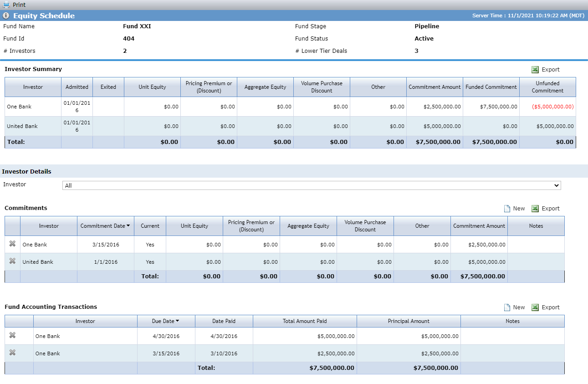The width and height of the screenshot is (588, 384).
Task: Export the Investor Summary to Excel
Action: (535, 70)
